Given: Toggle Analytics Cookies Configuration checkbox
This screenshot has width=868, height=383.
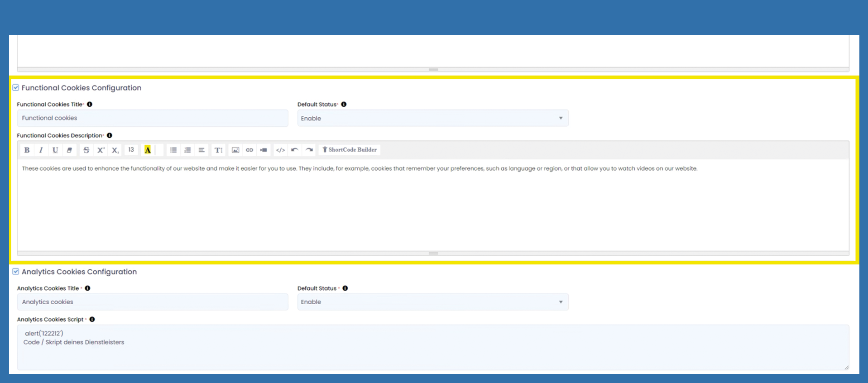Looking at the screenshot, I should (16, 272).
